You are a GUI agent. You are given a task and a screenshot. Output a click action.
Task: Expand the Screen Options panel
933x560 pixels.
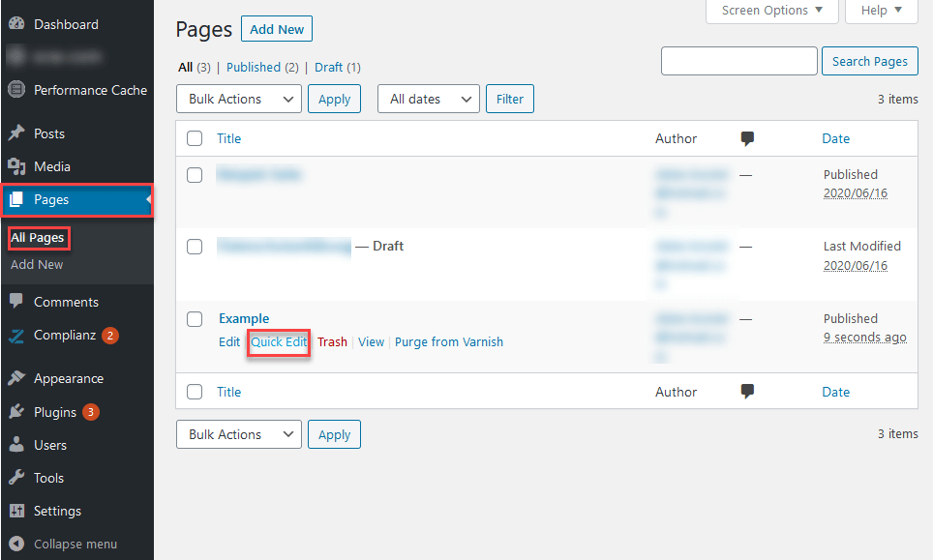click(772, 11)
